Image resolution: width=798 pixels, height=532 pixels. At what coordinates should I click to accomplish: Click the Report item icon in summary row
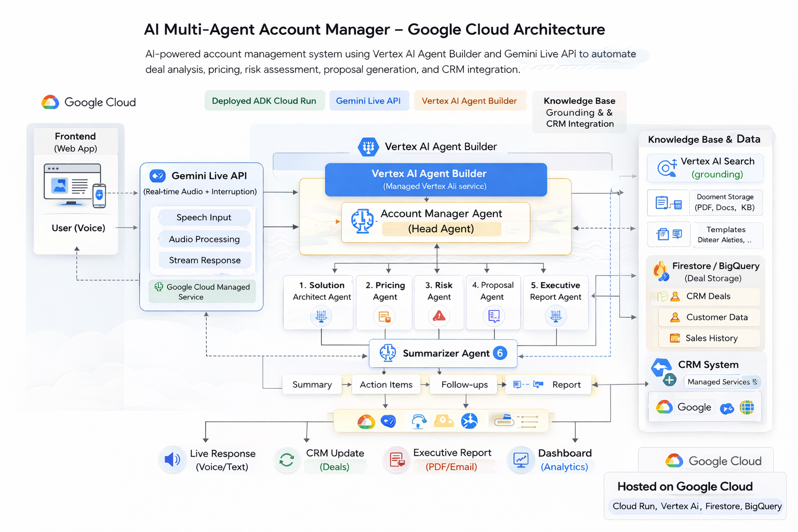pos(528,384)
